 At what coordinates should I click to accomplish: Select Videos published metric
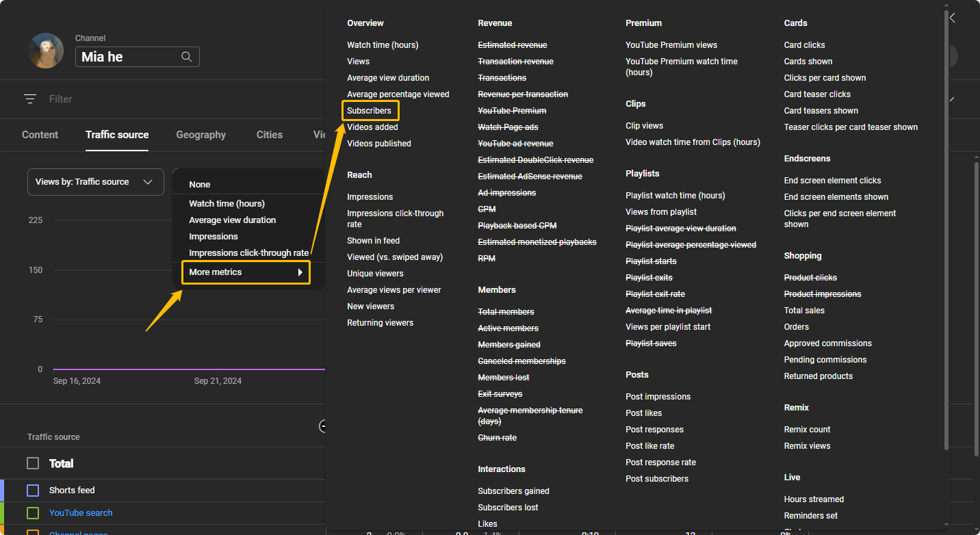point(379,144)
